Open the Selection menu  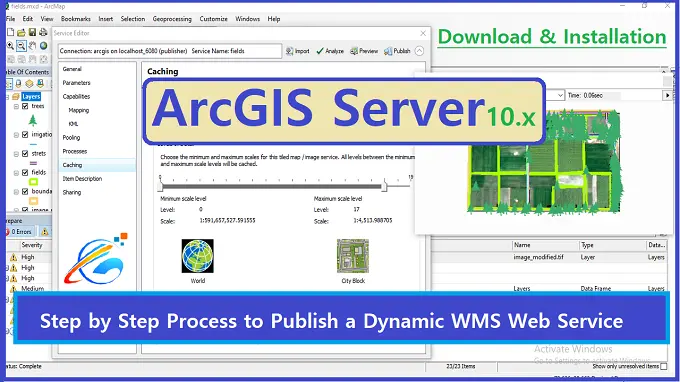point(133,19)
